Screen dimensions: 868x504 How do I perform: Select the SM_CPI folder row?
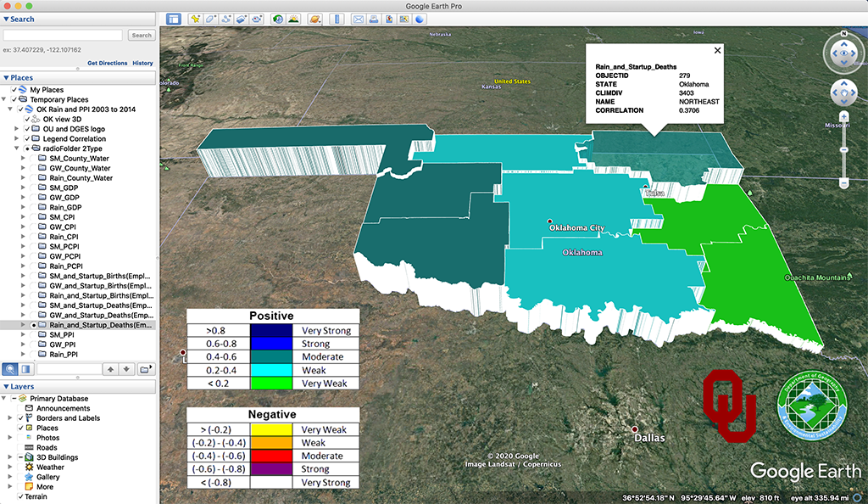(62, 217)
